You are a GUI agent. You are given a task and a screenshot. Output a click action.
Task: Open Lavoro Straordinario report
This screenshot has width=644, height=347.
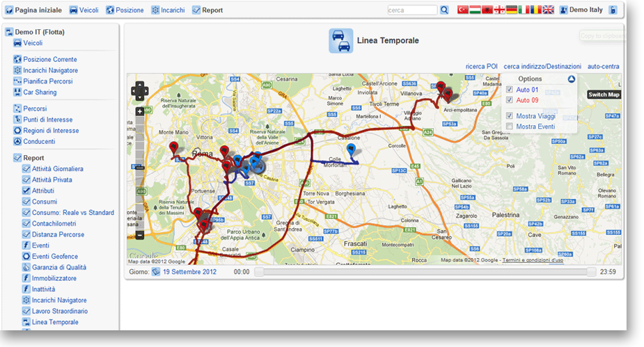click(55, 311)
